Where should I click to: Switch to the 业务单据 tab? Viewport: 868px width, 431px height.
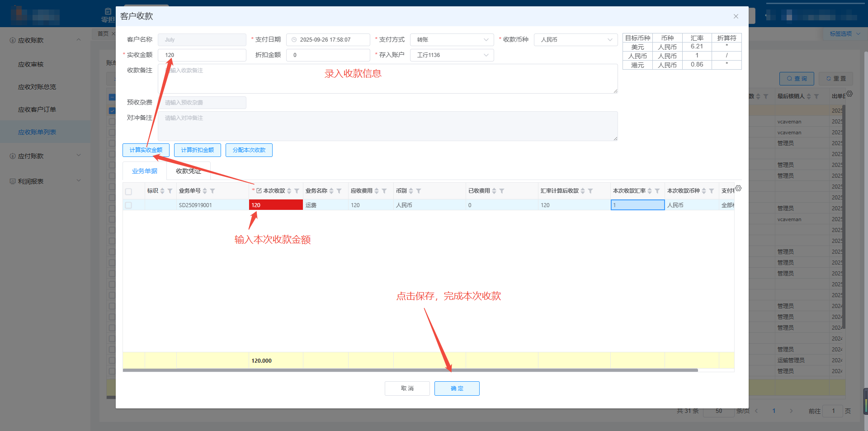click(145, 171)
